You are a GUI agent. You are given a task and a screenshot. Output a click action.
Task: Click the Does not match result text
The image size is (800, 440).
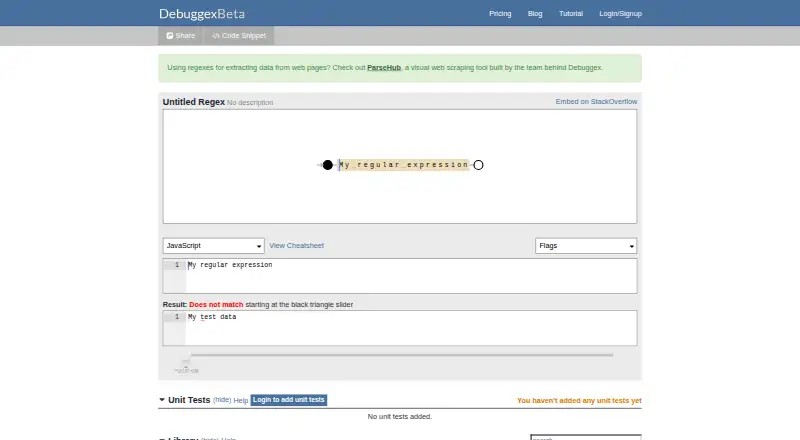(x=216, y=304)
